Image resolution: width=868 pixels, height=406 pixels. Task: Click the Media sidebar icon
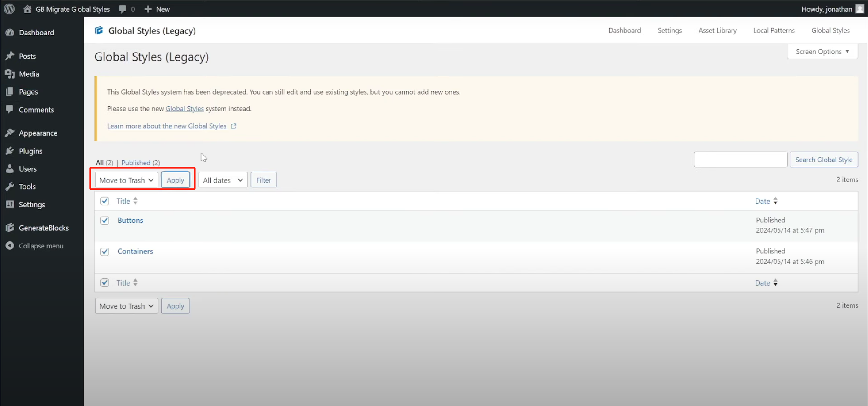10,74
